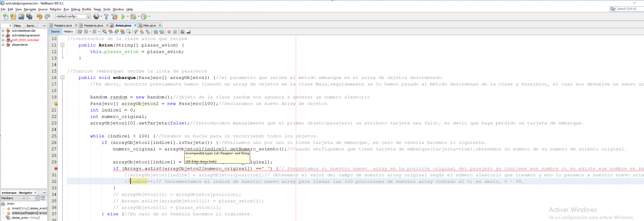Collapse the Avion constructor code fold
This screenshot has width=644, height=221.
(x=63, y=45)
